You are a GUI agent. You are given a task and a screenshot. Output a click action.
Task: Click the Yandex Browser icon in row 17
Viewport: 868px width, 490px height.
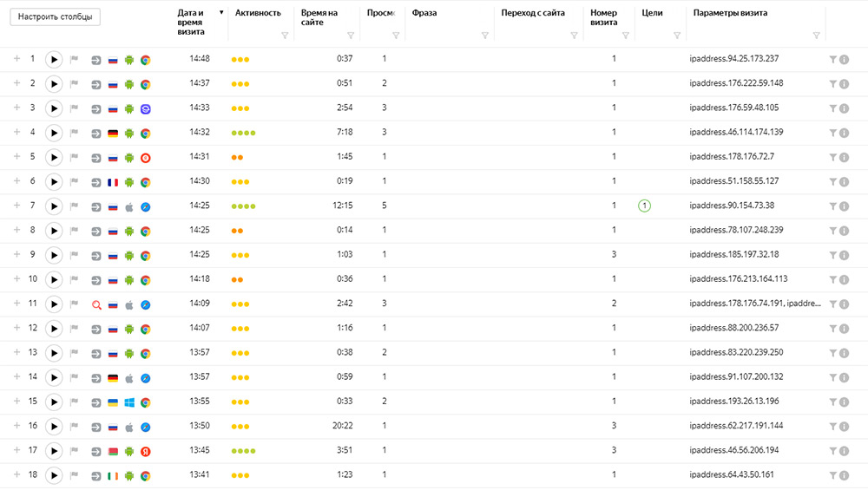[x=146, y=452]
